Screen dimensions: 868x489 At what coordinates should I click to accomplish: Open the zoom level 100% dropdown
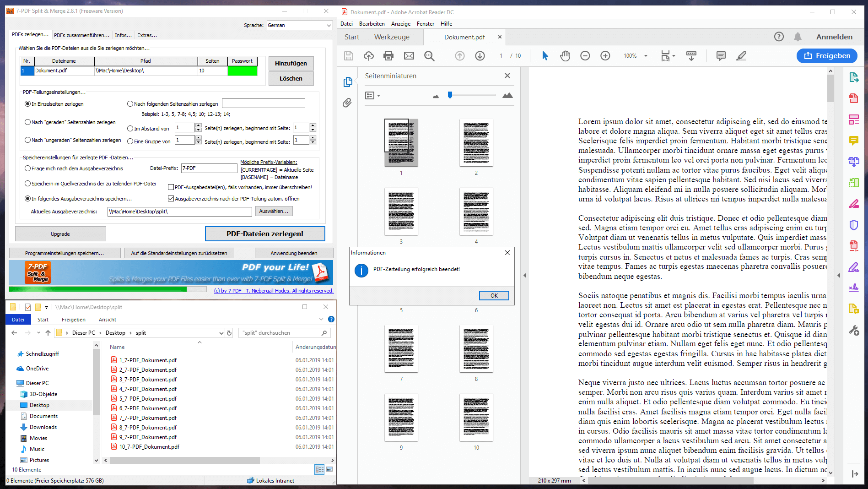point(646,56)
